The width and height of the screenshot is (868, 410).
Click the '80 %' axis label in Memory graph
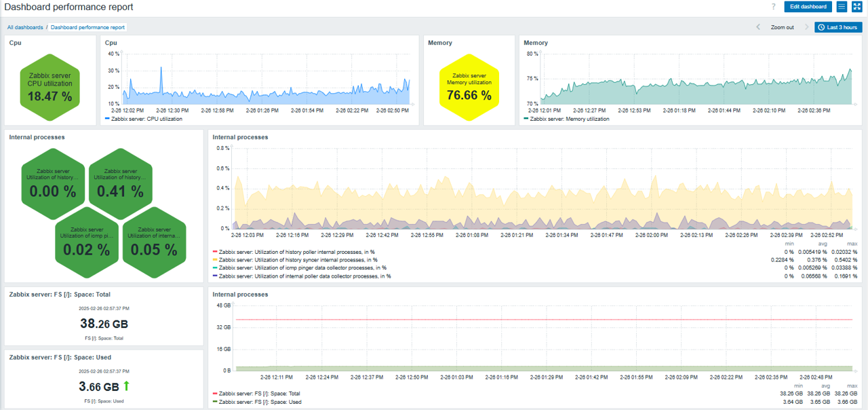532,54
